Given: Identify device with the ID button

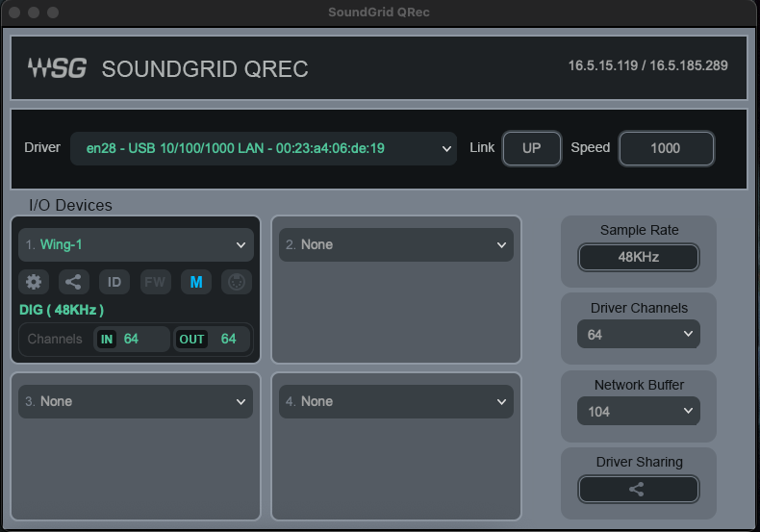Looking at the screenshot, I should pyautogui.click(x=114, y=282).
